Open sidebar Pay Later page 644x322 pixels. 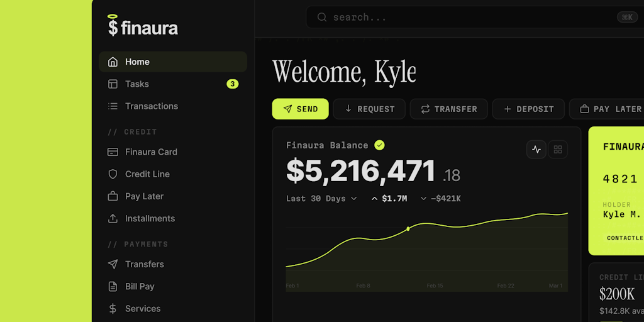click(173, 196)
